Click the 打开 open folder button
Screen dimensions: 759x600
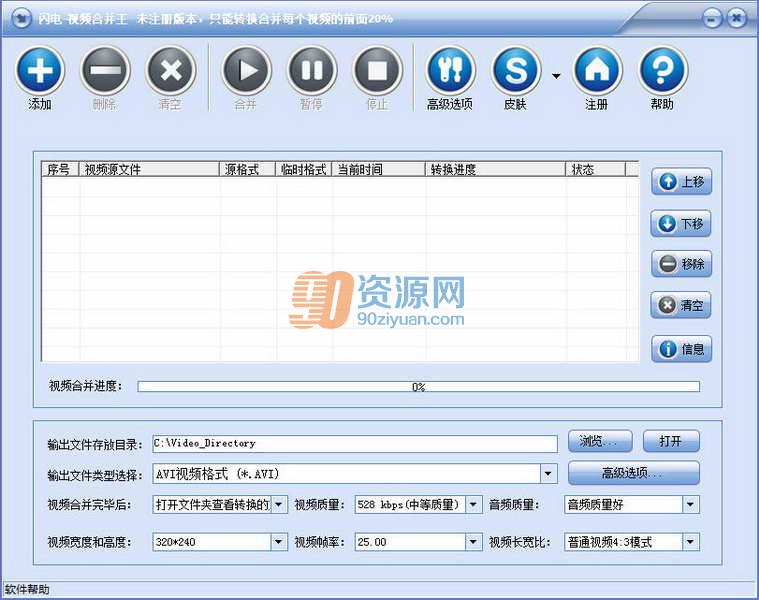[x=671, y=441]
